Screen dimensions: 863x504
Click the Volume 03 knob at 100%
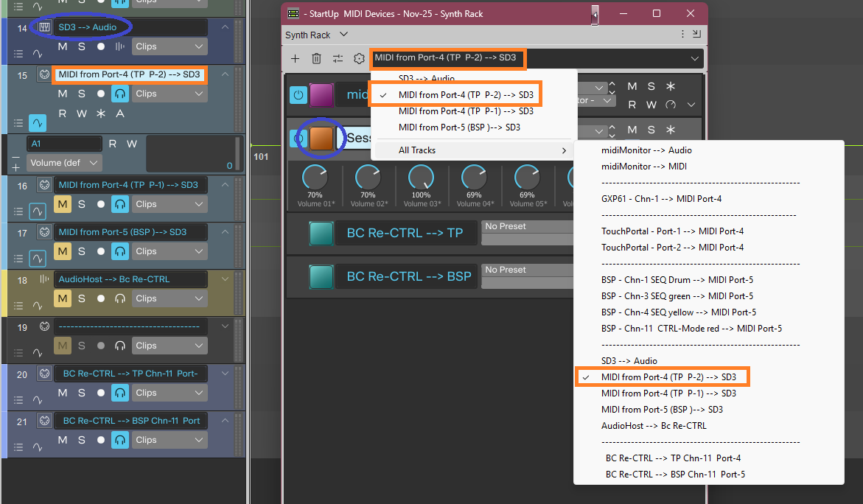421,177
